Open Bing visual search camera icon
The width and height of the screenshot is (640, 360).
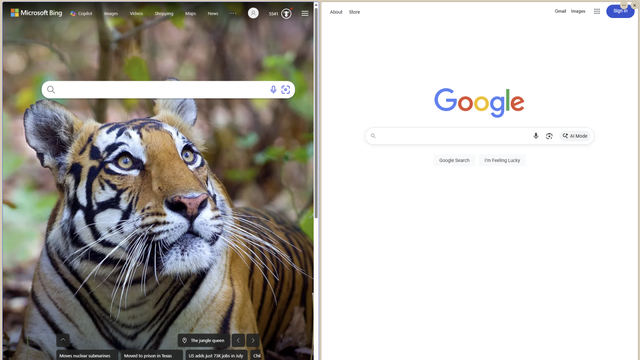pos(285,89)
